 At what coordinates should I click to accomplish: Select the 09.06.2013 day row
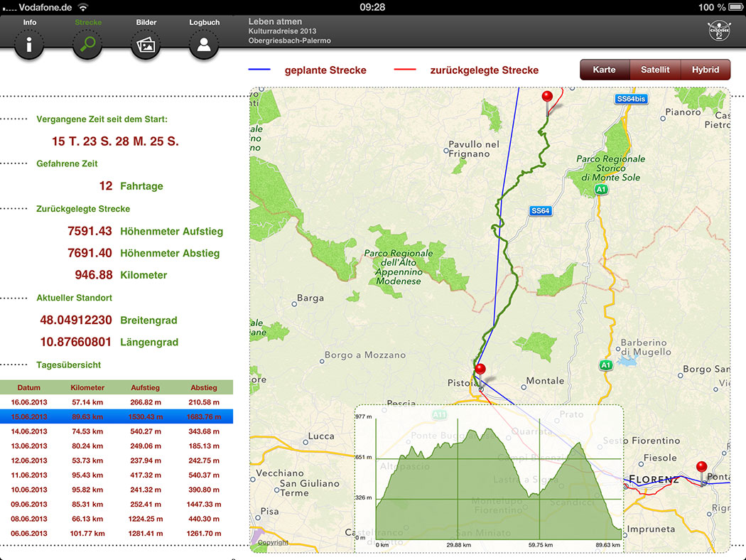[117, 505]
